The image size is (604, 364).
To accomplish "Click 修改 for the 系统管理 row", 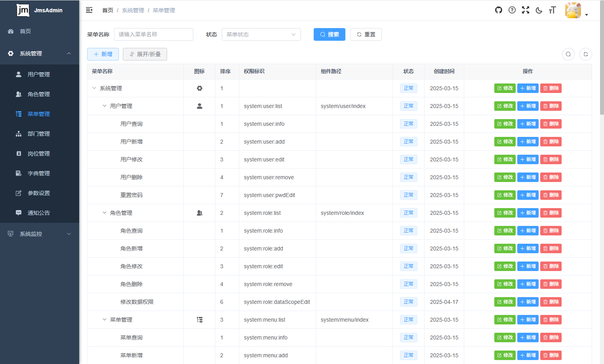I will pyautogui.click(x=505, y=88).
